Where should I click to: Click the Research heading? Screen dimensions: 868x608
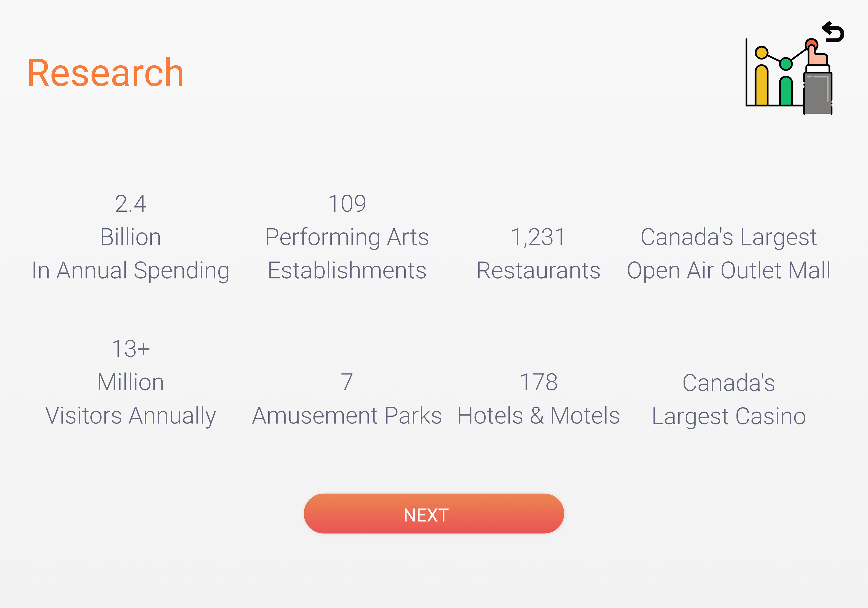[106, 73]
